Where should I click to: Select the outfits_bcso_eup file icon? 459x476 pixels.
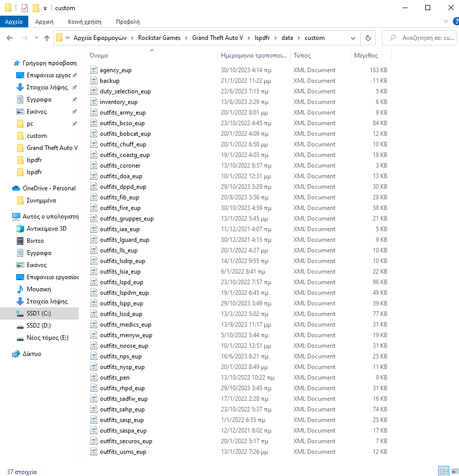[x=94, y=123]
